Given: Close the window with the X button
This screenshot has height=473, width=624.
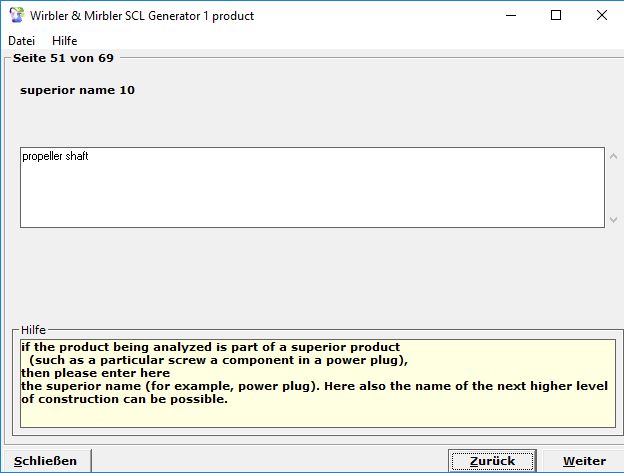Looking at the screenshot, I should coord(602,15).
